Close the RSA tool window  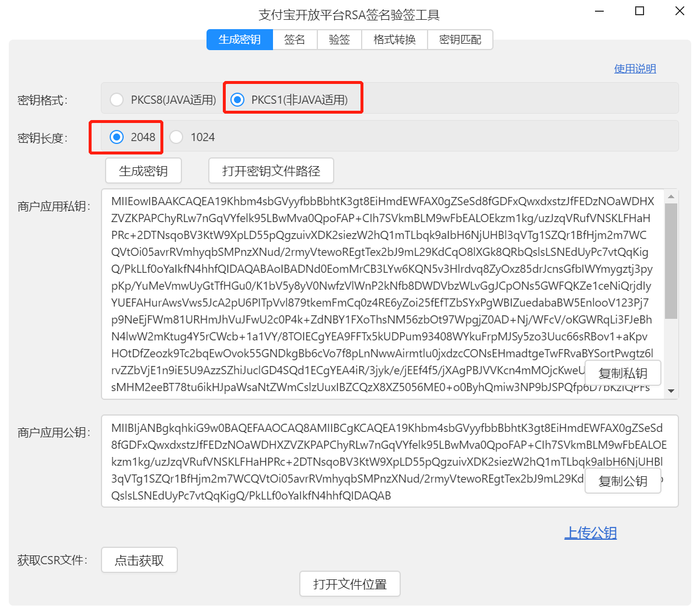(x=680, y=11)
